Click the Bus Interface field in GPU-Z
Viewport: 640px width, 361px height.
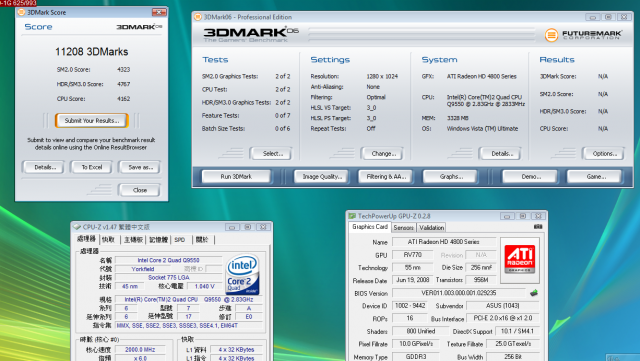(x=502, y=318)
